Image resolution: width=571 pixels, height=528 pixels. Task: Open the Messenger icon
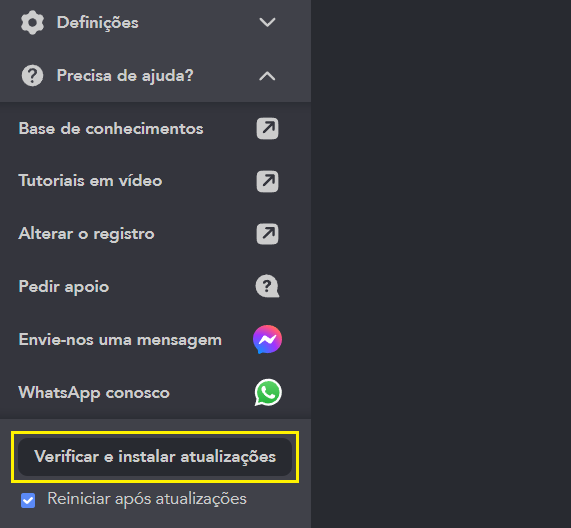(x=267, y=339)
